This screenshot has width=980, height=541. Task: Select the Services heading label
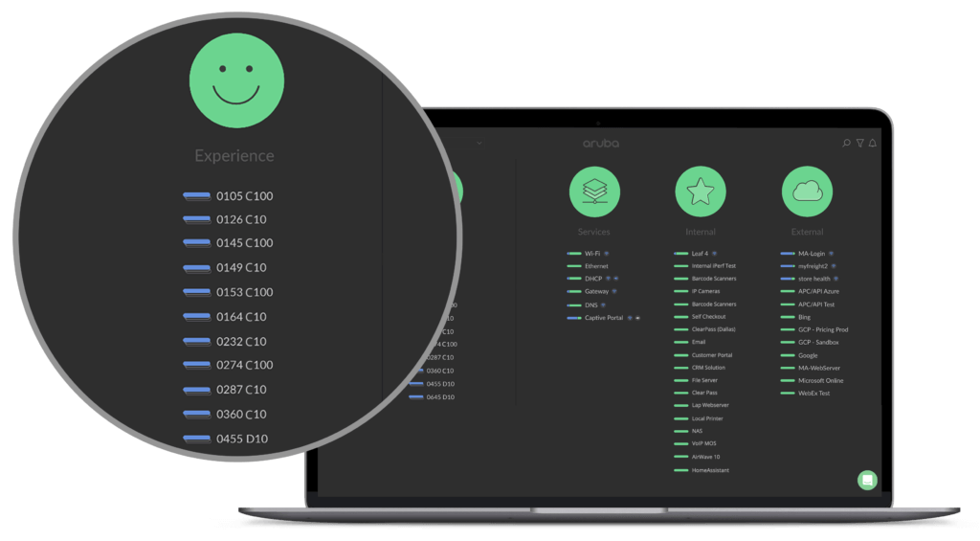click(x=593, y=232)
